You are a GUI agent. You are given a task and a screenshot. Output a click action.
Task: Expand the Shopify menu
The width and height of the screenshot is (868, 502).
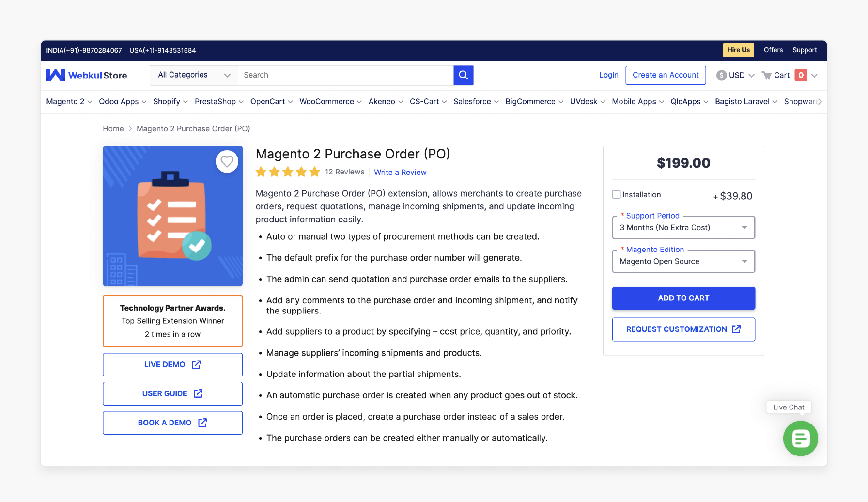(x=170, y=101)
